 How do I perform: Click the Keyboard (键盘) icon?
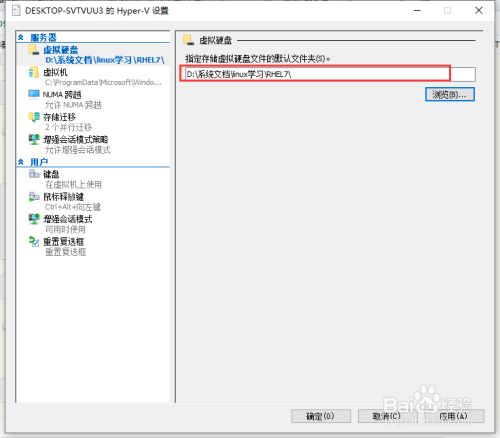point(34,174)
